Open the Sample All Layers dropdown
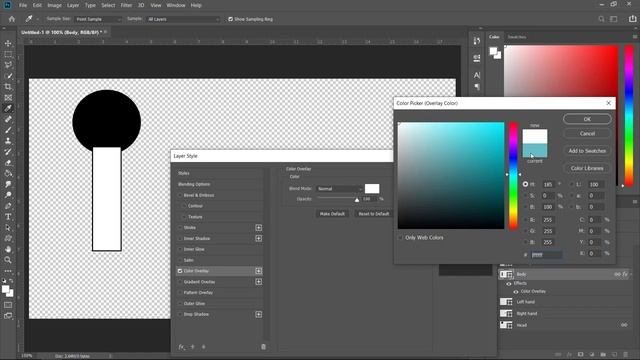The width and height of the screenshot is (640, 360). 182,19
